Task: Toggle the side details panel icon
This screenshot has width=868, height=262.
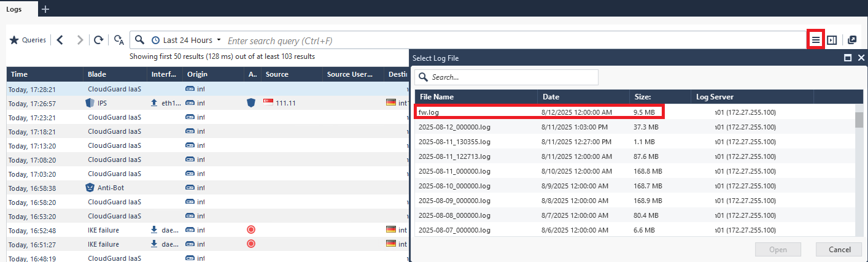Action: click(x=832, y=40)
